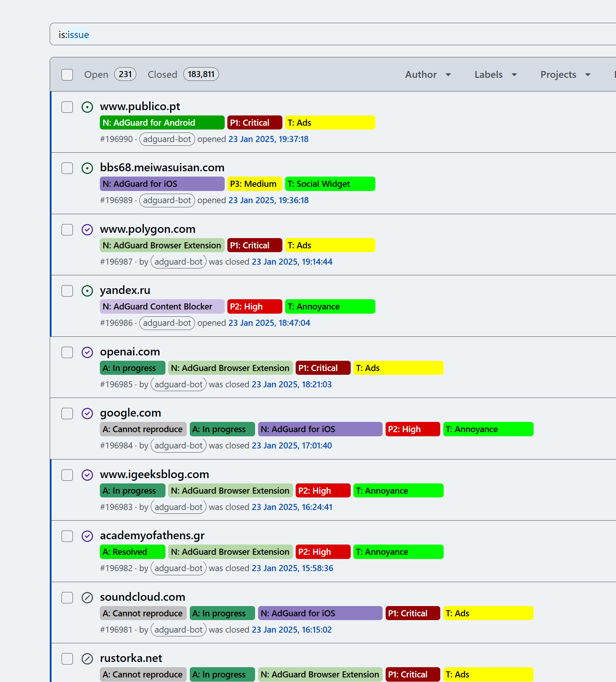Click the 23 Jan 2025, 17:01:40 timestamp
The image size is (616, 682).
click(292, 445)
